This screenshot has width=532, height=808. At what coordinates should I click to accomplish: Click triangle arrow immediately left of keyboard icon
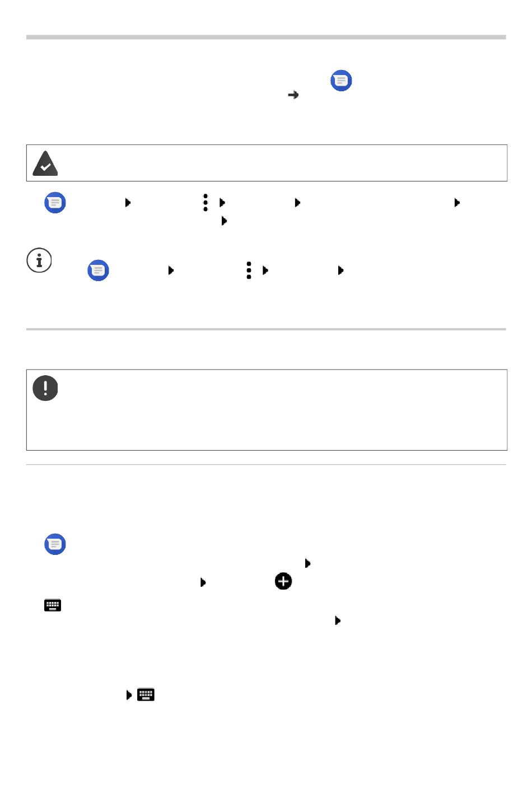pos(129,695)
